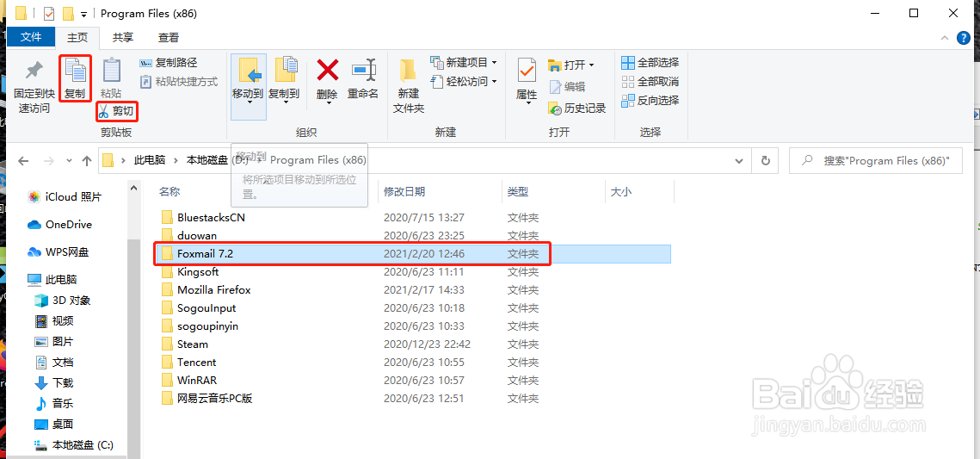
Task: Click the Refresh button beside address bar
Action: (765, 161)
